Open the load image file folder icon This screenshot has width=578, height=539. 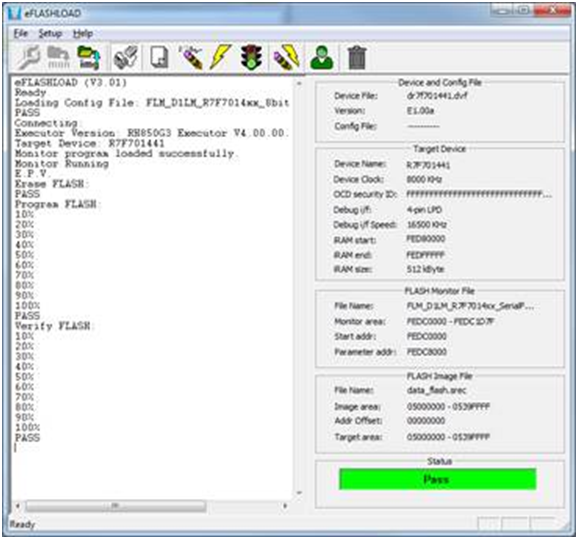[88, 57]
